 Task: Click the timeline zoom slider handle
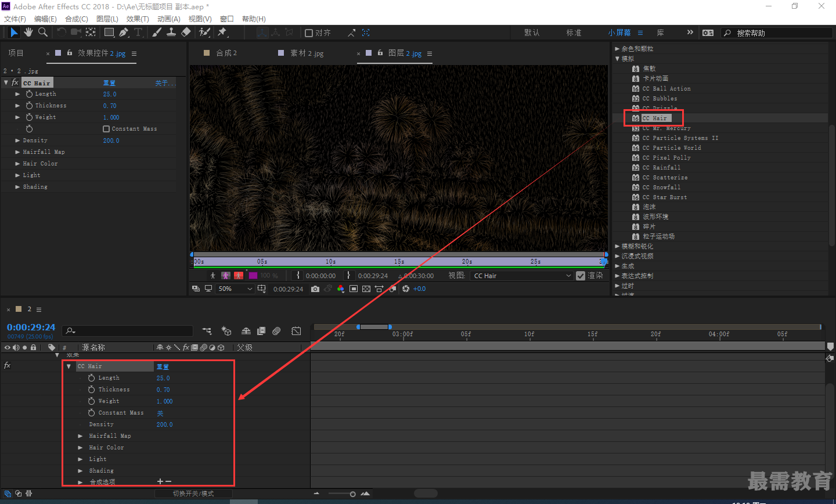point(352,494)
